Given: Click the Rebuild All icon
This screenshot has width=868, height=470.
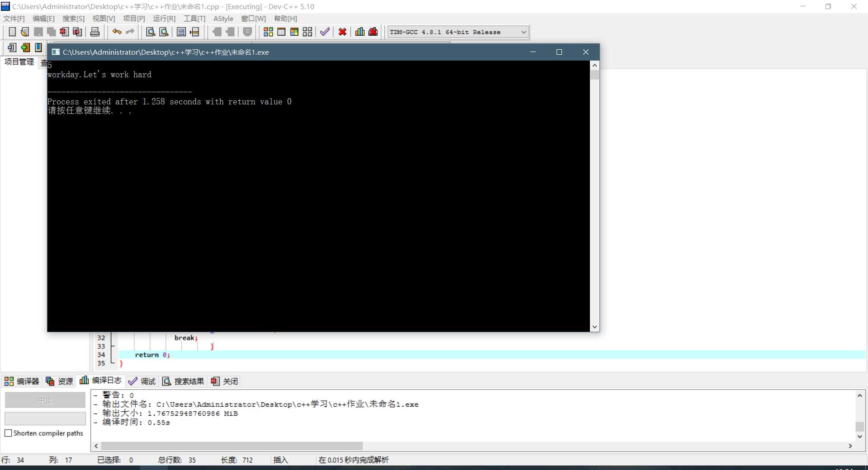Looking at the screenshot, I should 307,32.
